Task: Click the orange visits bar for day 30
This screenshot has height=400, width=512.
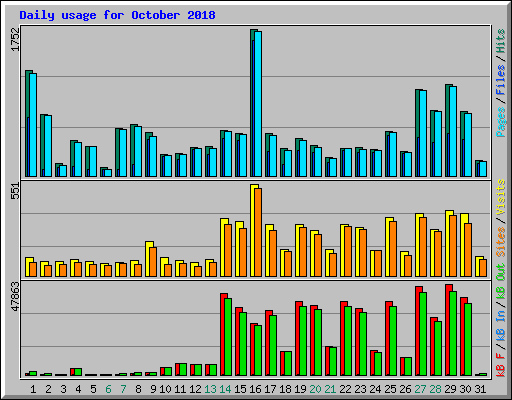Action: [x=468, y=250]
